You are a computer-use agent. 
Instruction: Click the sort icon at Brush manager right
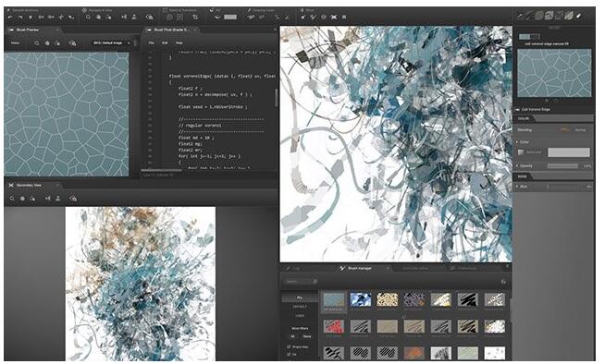click(x=503, y=282)
